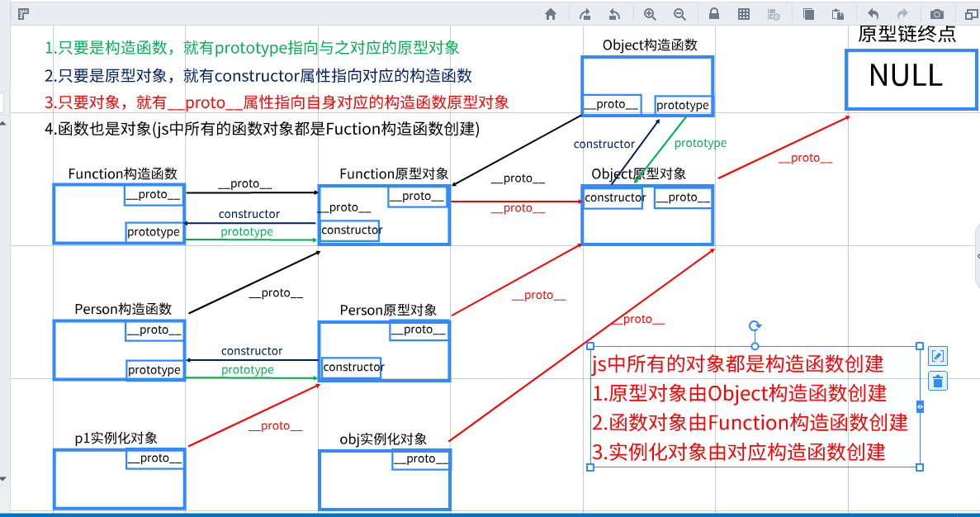Click the send backward layer icon

614,14
